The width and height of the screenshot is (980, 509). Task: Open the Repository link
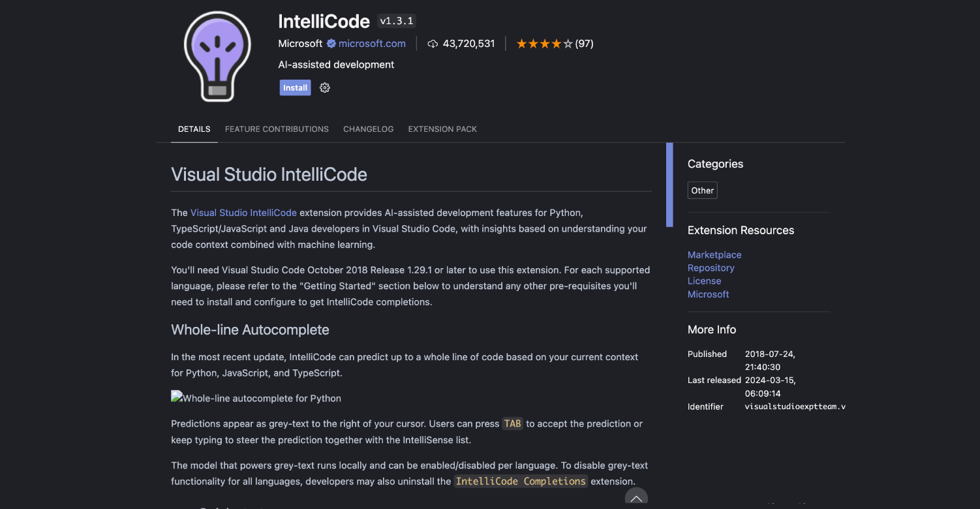[x=711, y=268]
